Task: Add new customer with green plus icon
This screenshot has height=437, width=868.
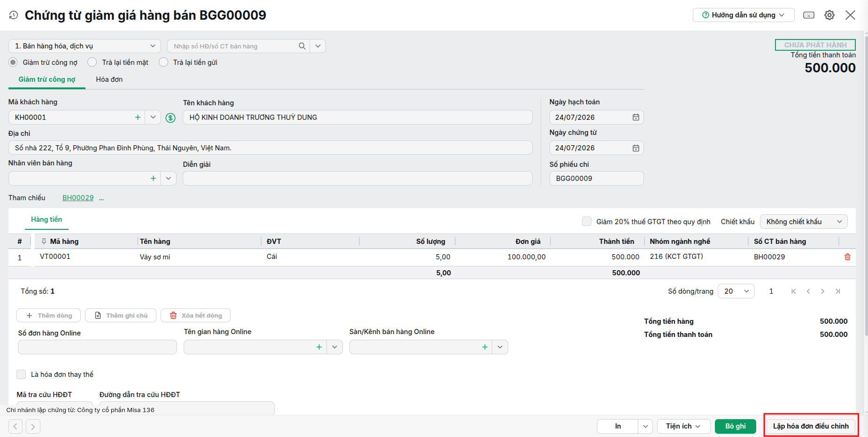Action: point(138,117)
